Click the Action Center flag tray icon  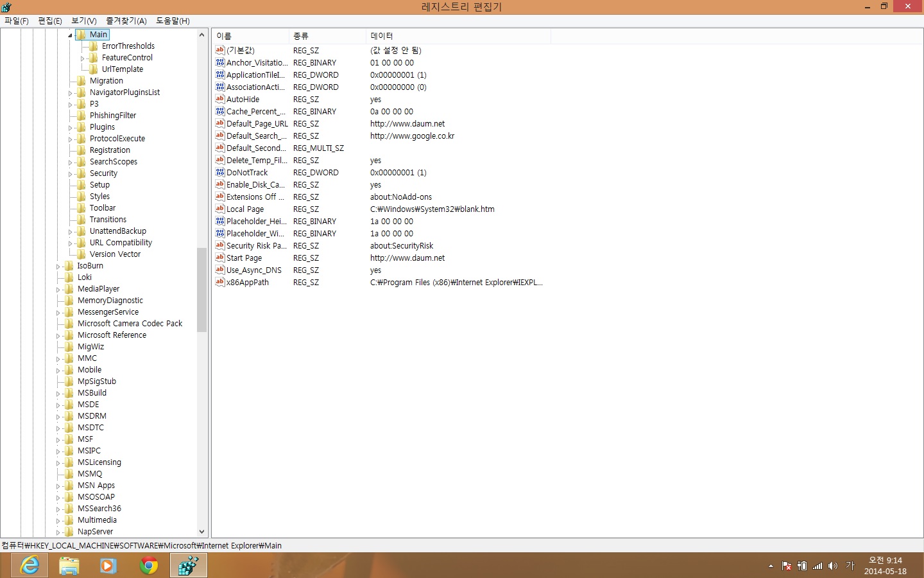pos(787,566)
